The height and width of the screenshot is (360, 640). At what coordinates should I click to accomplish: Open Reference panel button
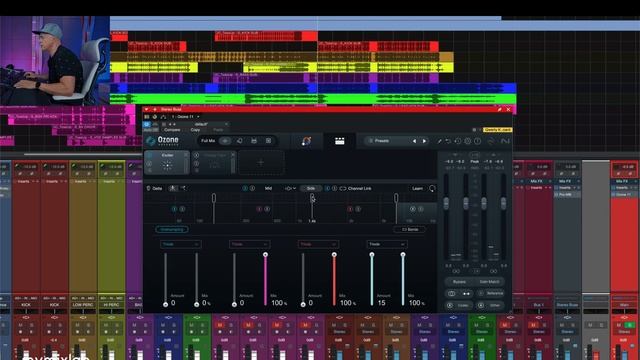(x=490, y=293)
